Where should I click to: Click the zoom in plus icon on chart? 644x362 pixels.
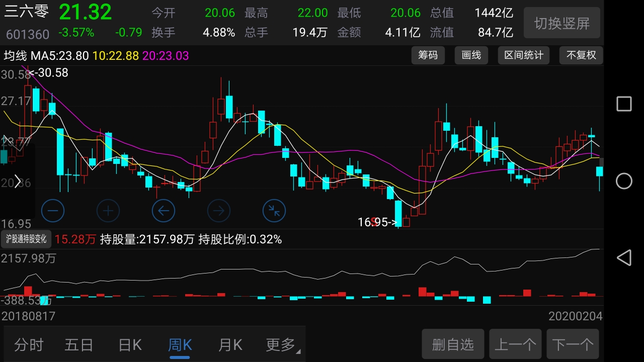pos(108,211)
